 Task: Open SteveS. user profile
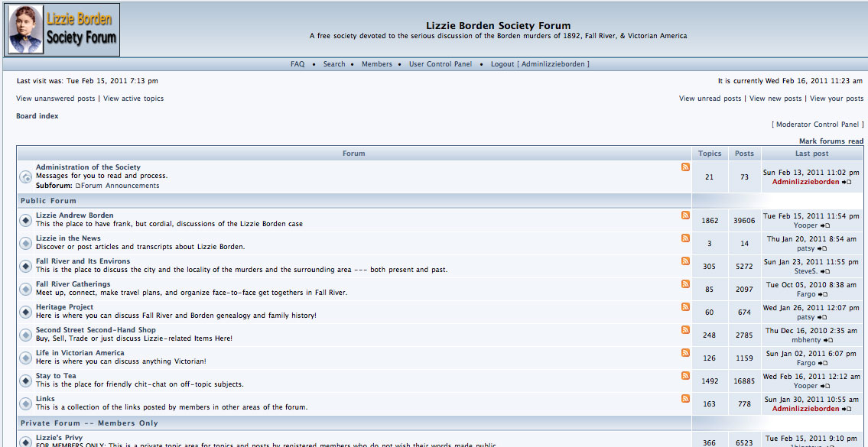tap(805, 271)
